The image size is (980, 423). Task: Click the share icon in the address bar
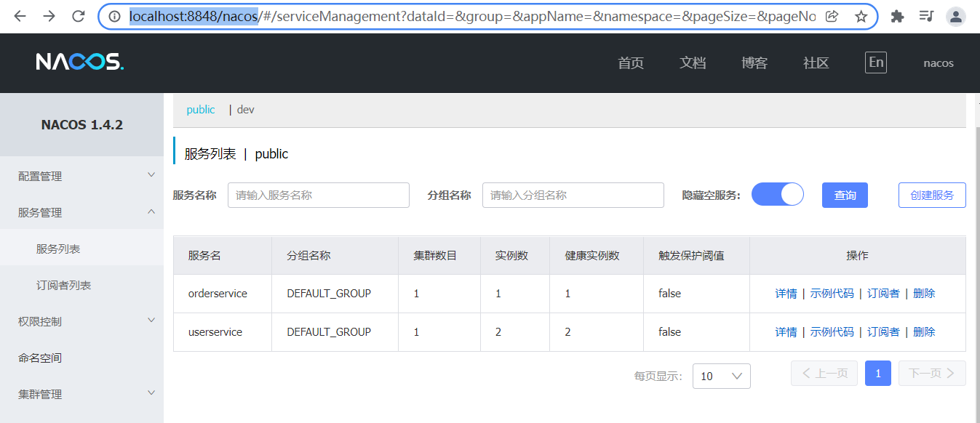click(x=832, y=15)
